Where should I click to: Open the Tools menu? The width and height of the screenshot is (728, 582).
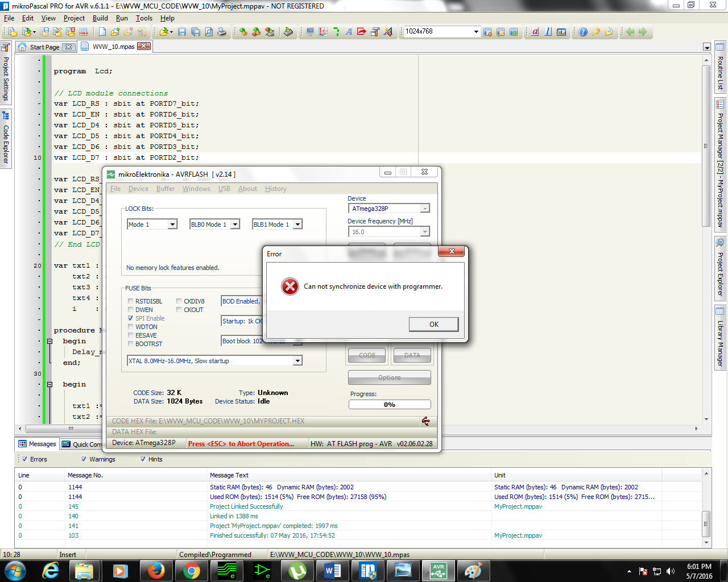pos(144,18)
